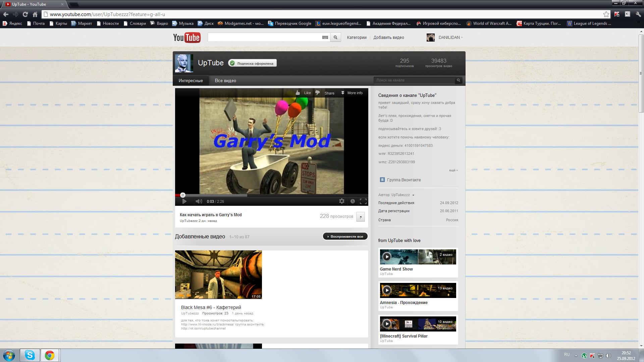This screenshot has width=644, height=362.
Task: Click channel search magnifier icon
Action: [x=459, y=80]
